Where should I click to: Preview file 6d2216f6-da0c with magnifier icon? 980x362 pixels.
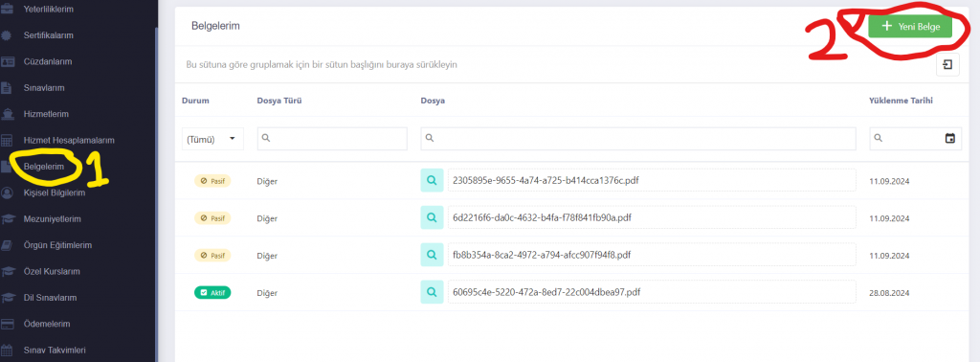(432, 217)
